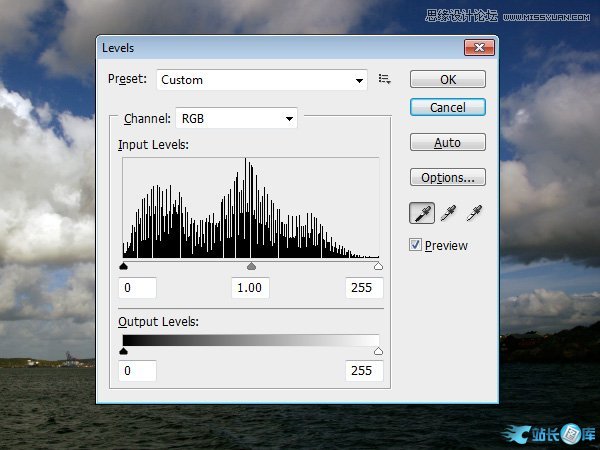600x450 pixels.
Task: Select the black point eyedropper
Action: [422, 212]
